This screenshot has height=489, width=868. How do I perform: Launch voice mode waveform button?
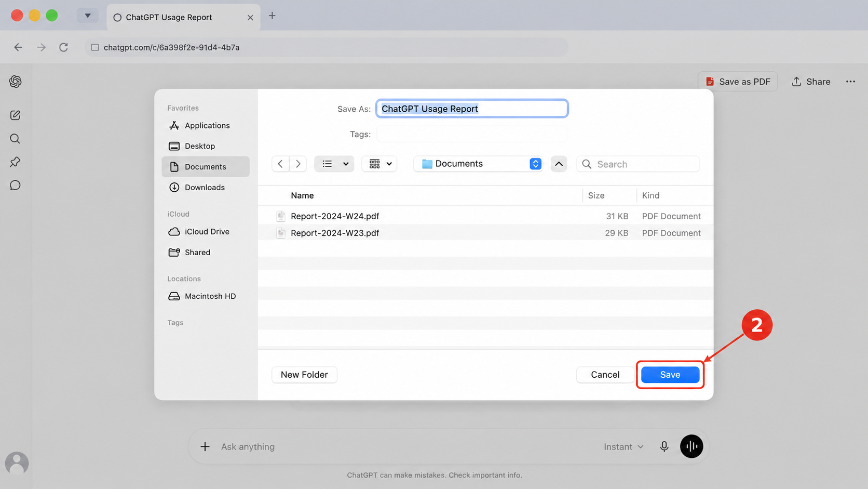(691, 446)
